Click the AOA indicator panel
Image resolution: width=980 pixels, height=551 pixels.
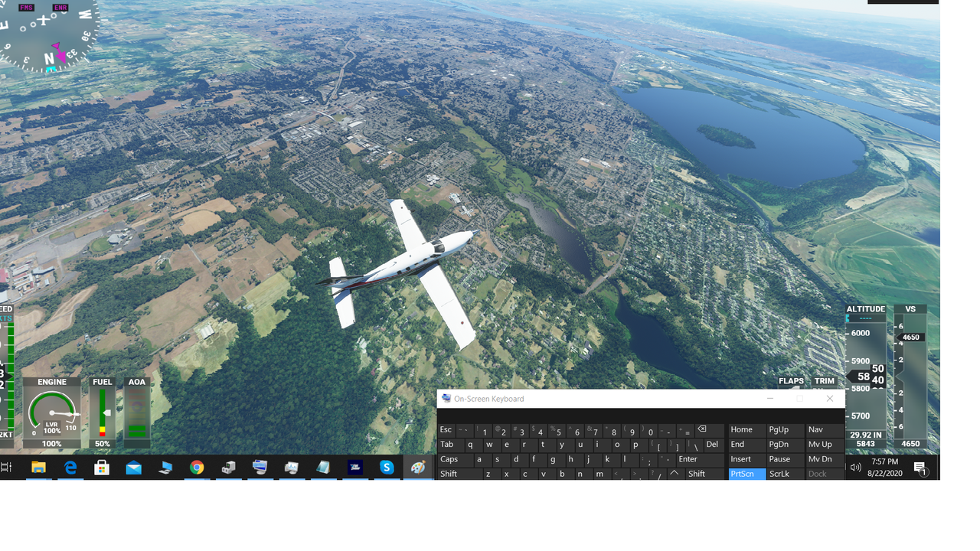point(137,412)
